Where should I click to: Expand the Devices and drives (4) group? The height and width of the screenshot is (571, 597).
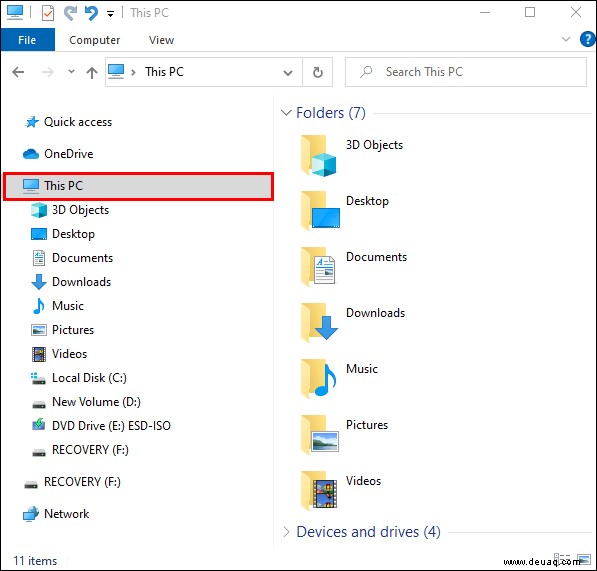(286, 532)
